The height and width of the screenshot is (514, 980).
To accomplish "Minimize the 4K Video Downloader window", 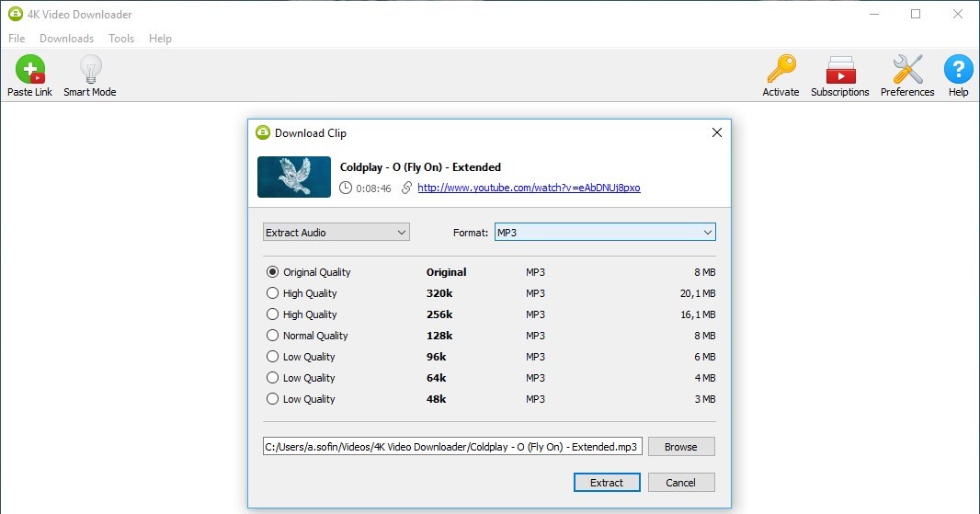I will (874, 14).
